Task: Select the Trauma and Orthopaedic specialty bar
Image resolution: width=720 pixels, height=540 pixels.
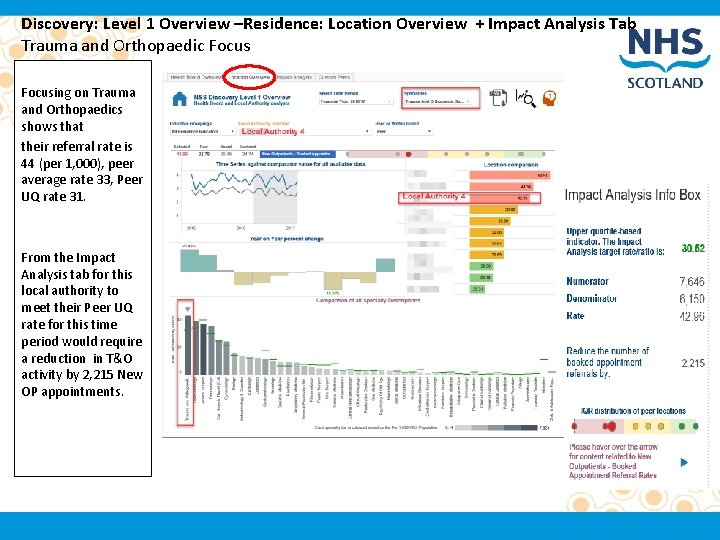Action: 187,344
